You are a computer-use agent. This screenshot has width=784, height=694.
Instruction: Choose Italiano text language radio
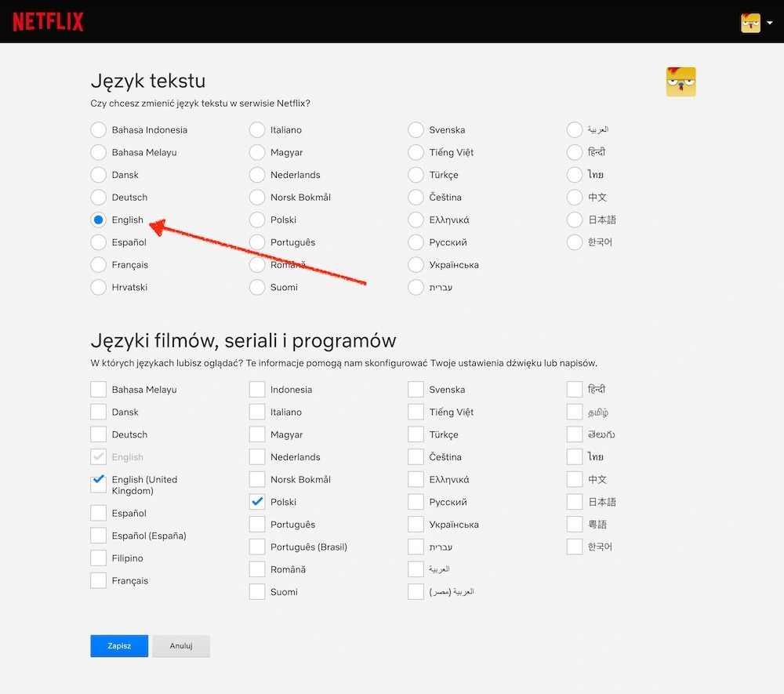click(x=257, y=129)
